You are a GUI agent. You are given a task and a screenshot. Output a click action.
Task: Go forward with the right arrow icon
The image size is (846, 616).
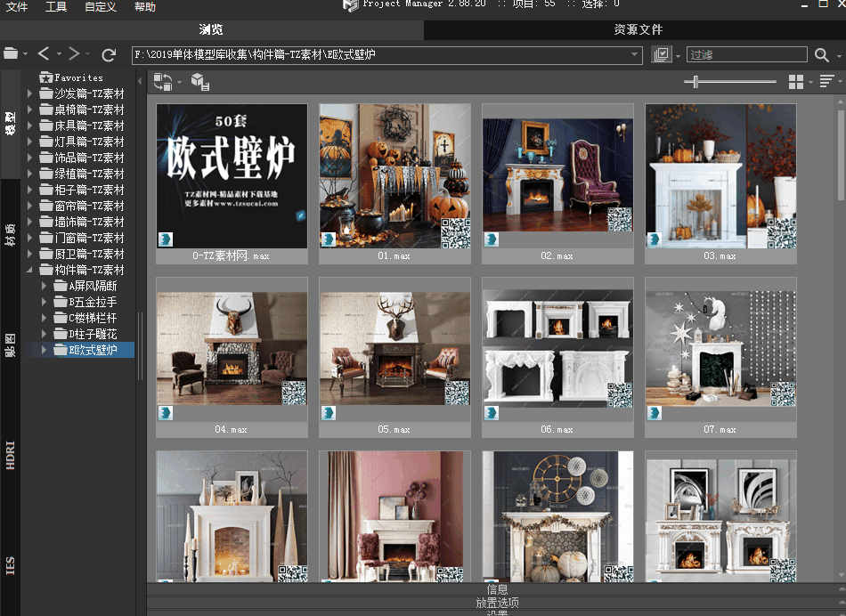pyautogui.click(x=74, y=55)
